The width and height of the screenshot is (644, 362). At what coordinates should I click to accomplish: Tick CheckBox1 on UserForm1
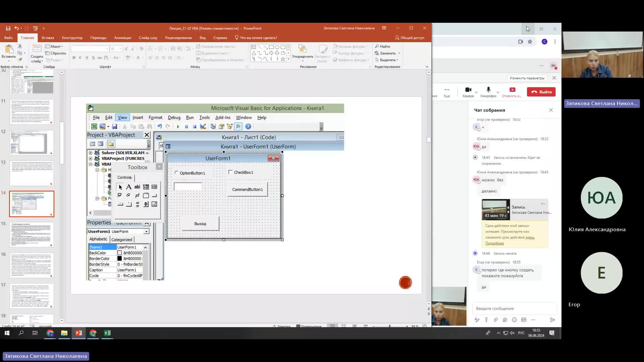(x=230, y=172)
